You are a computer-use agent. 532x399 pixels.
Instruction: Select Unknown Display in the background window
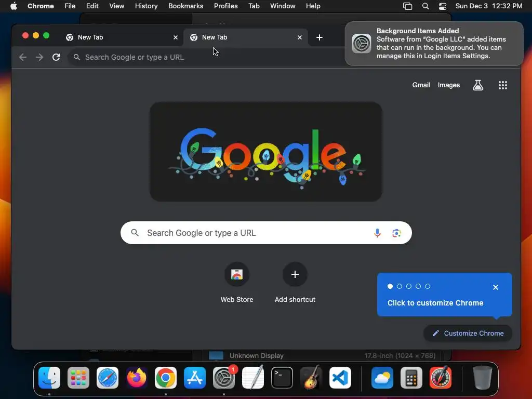coord(322,355)
